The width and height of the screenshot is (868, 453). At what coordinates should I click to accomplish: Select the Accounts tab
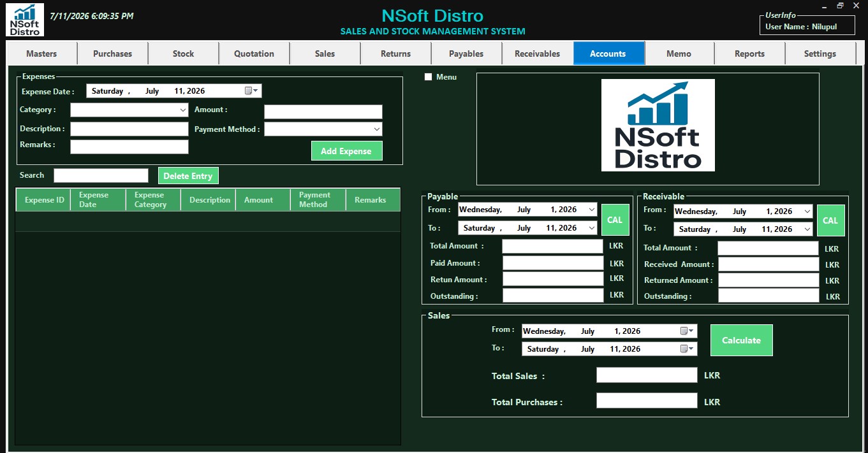point(608,54)
